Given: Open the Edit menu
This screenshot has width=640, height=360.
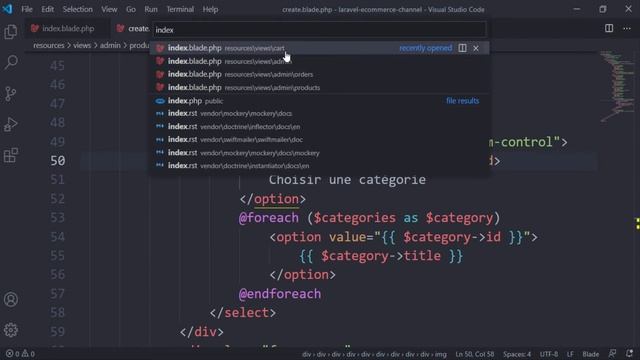Looking at the screenshot, I should pyautogui.click(x=47, y=9).
